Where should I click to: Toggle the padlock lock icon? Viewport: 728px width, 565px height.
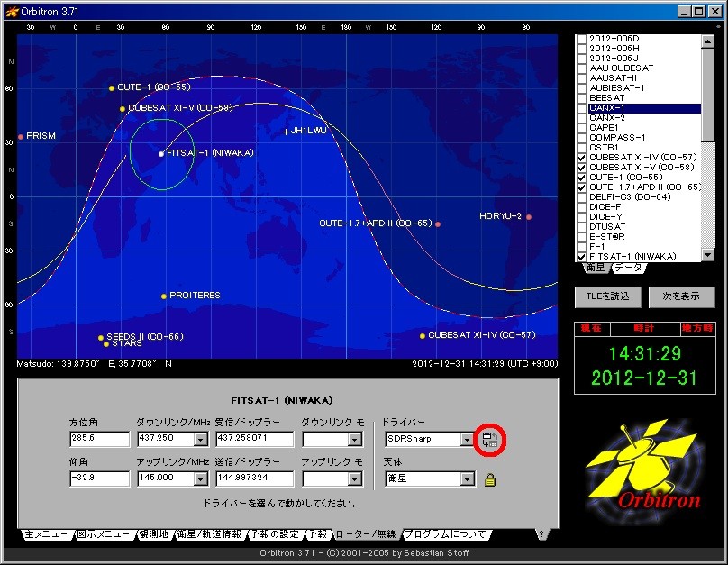click(x=490, y=479)
